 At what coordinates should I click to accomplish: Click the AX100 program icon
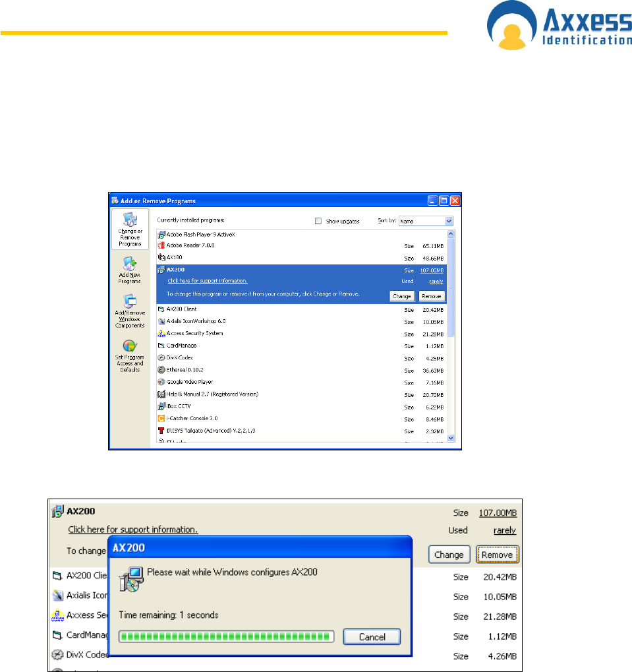pos(161,257)
